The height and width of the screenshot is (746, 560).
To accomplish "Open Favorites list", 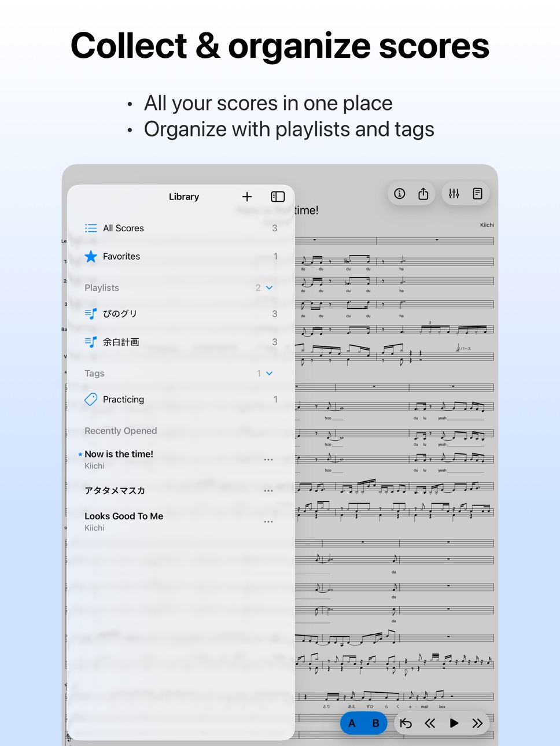I will 181,256.
